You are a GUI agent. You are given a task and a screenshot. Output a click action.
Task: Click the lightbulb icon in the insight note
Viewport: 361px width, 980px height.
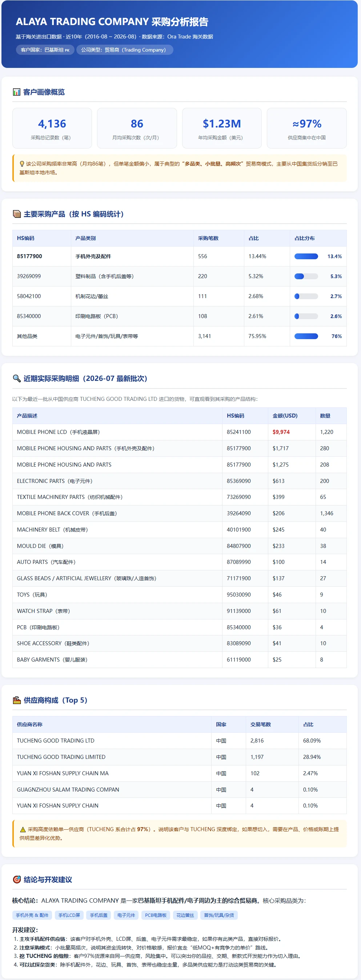(22, 164)
